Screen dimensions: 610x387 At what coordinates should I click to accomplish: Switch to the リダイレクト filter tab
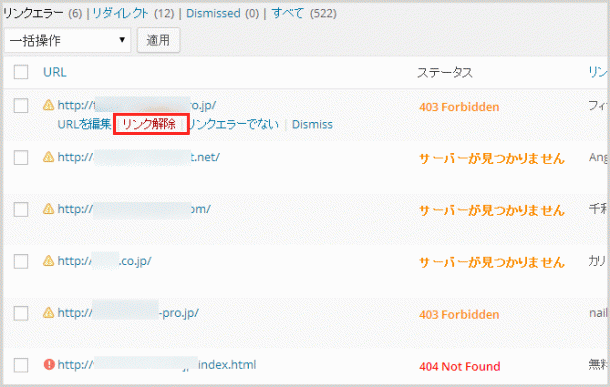point(120,13)
